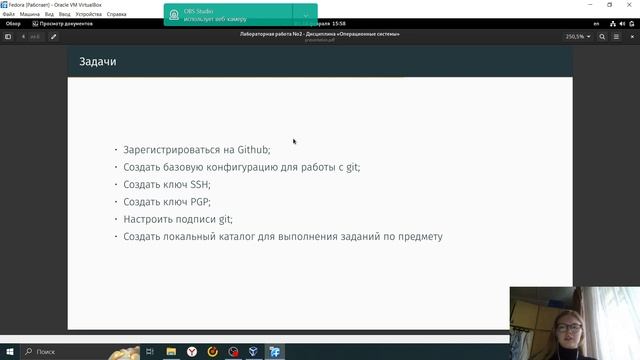Open the VirtualBox Устройства menu
Image resolution: width=640 pixels, height=360 pixels.
[89, 14]
